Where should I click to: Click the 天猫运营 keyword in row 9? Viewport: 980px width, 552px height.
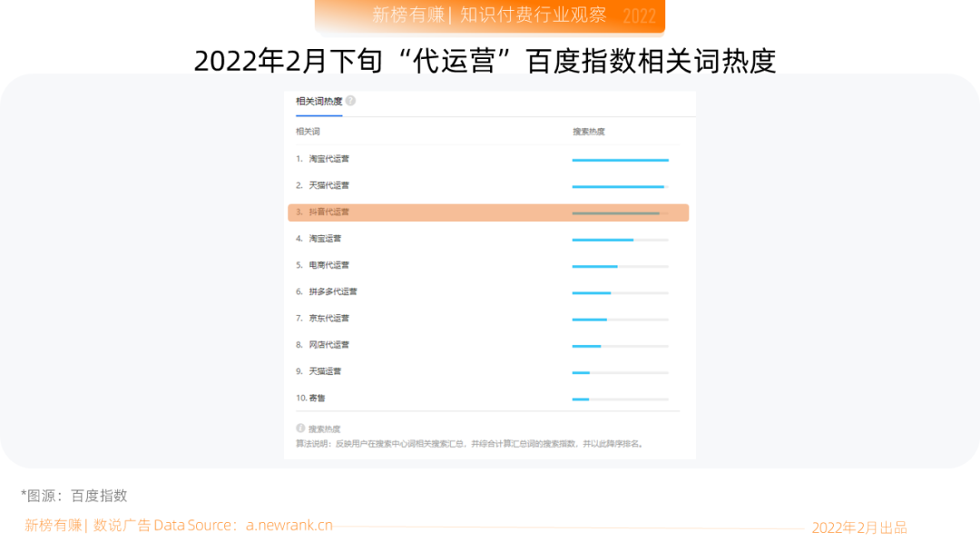325,371
